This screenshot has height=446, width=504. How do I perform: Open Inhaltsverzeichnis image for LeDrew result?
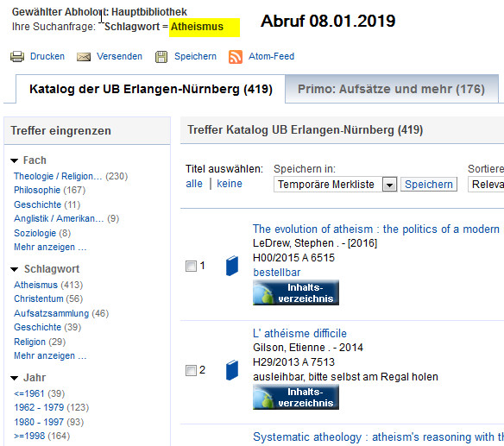(x=296, y=292)
